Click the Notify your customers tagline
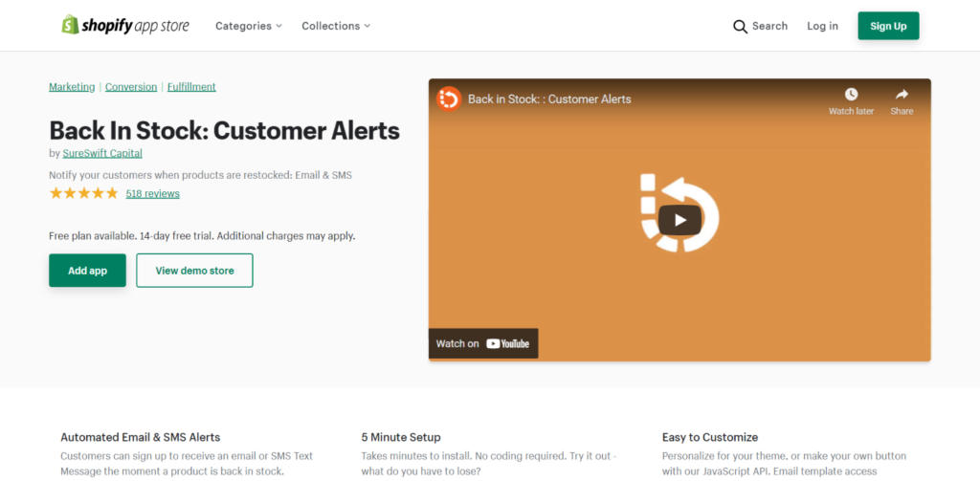Viewport: 980px width, 481px height. [x=201, y=176]
